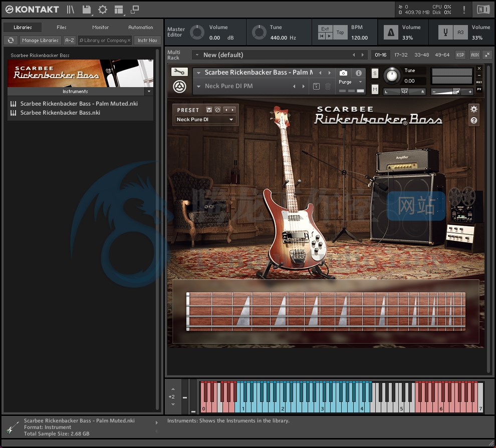Click the Master Tune knob

point(259,32)
